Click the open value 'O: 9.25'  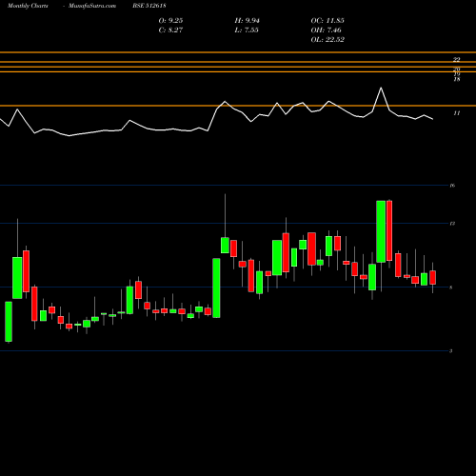170,21
